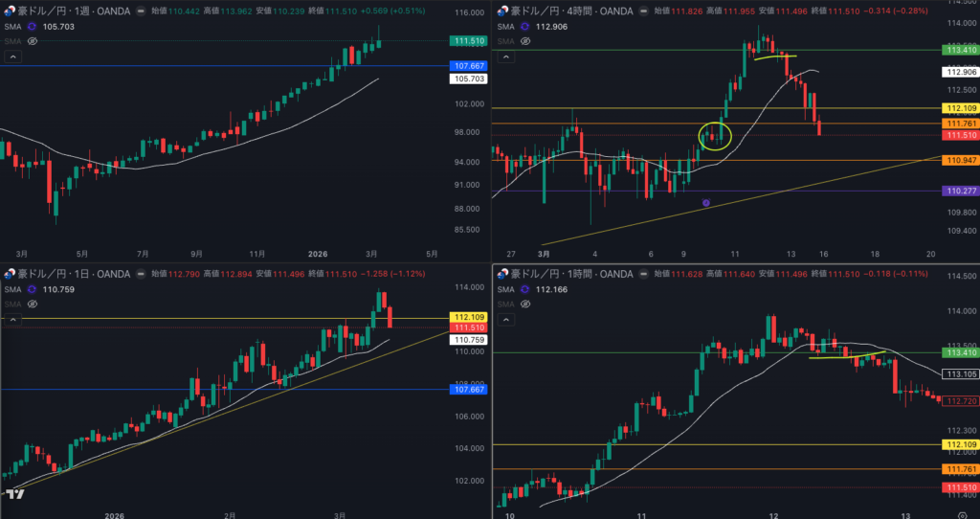The image size is (980, 519).
Task: Click the SMA 110.759 legend label
Action: [x=39, y=289]
